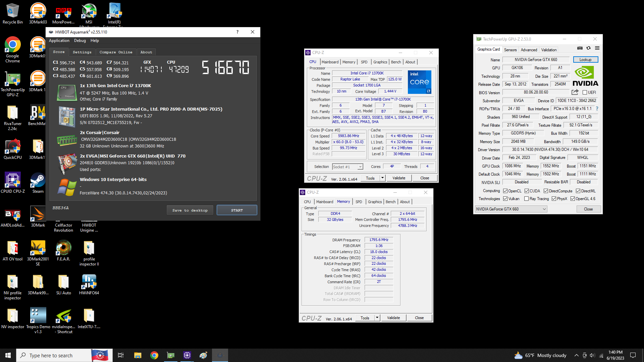
Task: Click Bus Interface question mark in GPU-Z
Action: 597,109
